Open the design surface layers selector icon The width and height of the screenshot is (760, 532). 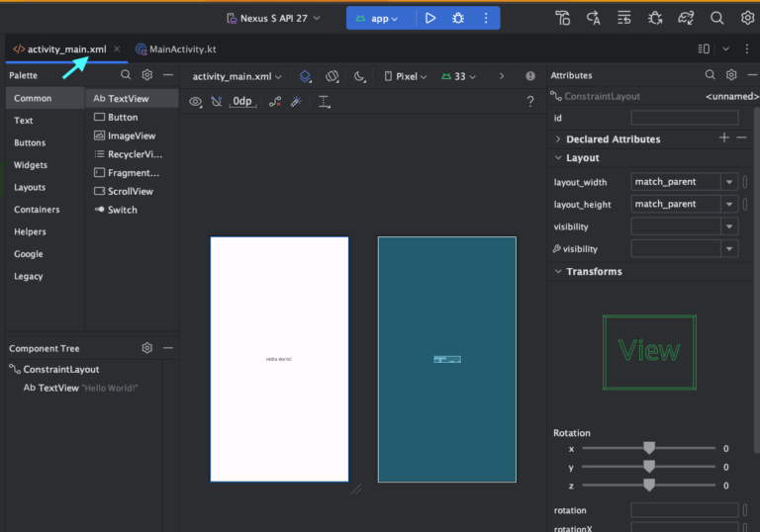point(305,76)
